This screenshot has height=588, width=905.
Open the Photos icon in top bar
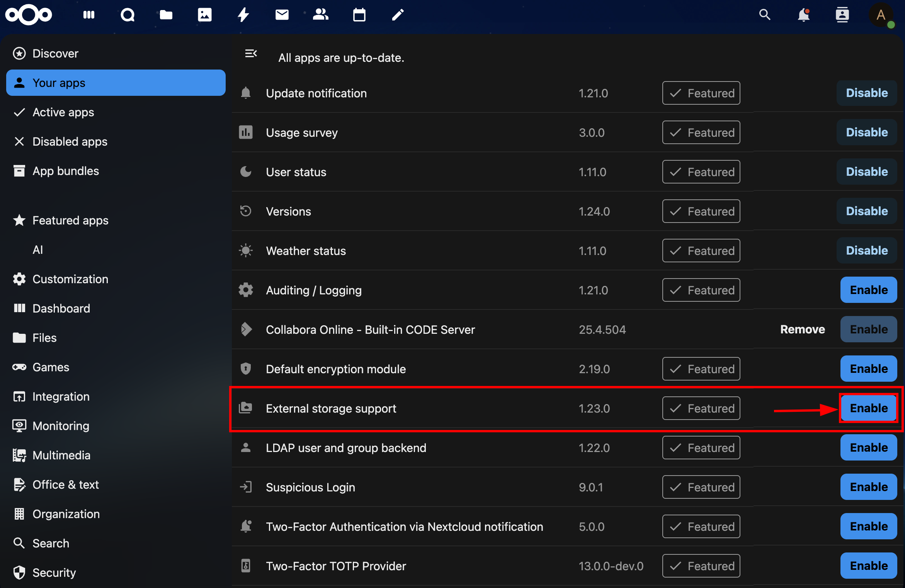pos(205,15)
